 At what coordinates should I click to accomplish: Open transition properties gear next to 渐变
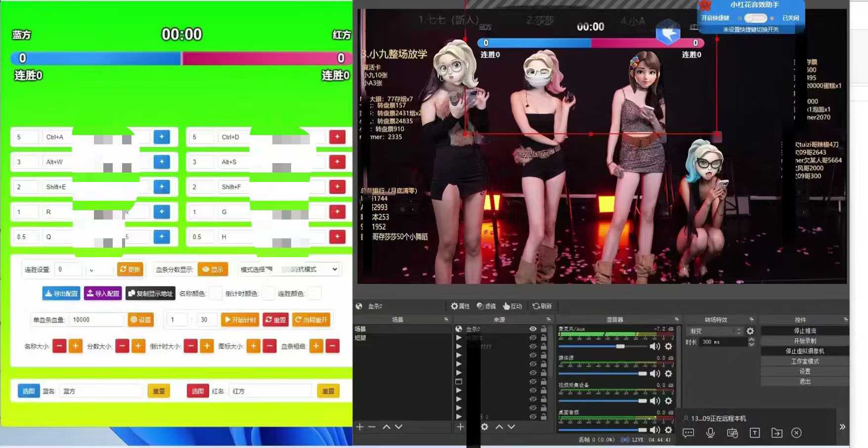[750, 331]
